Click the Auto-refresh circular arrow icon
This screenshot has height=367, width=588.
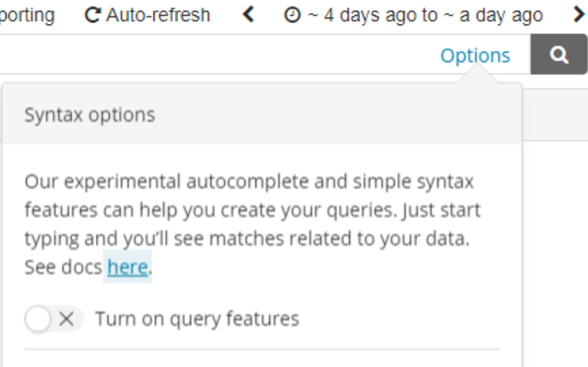point(92,15)
